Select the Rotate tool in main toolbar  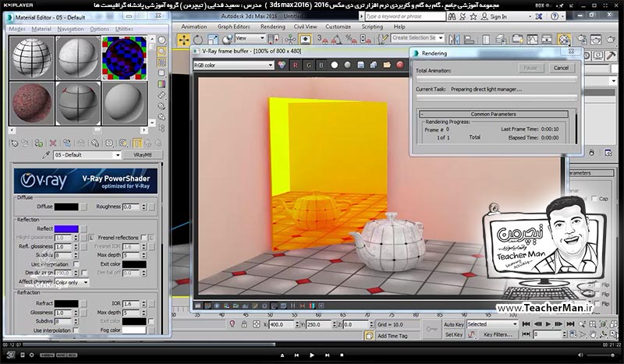[x=198, y=40]
